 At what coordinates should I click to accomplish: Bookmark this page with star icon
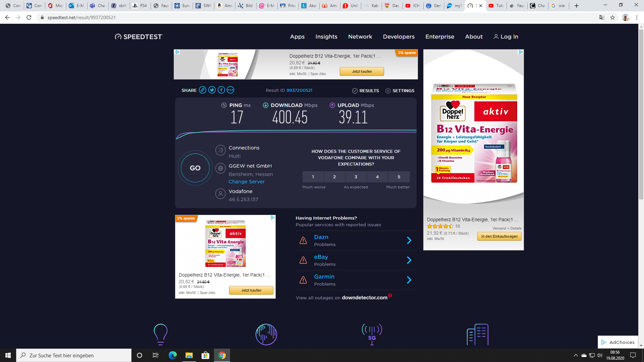tap(612, 17)
